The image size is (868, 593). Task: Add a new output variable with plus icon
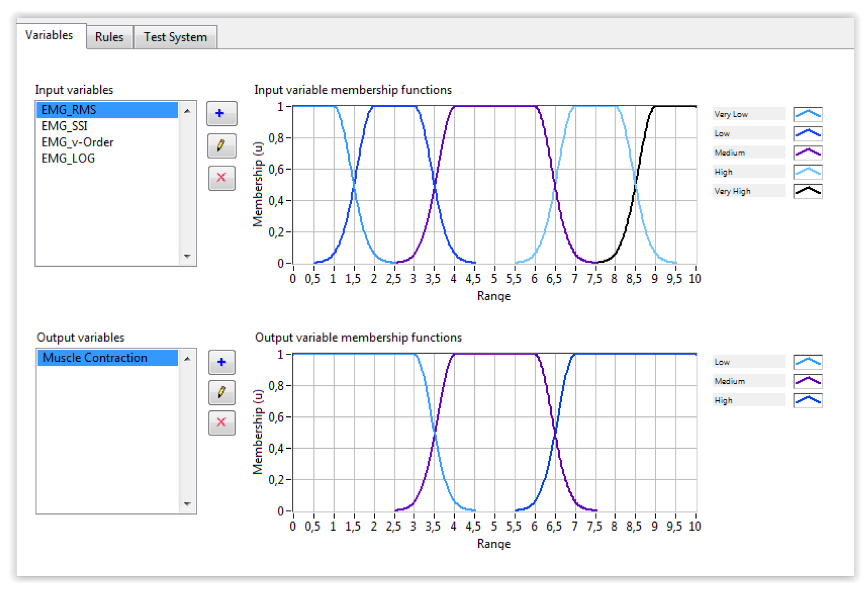222,362
